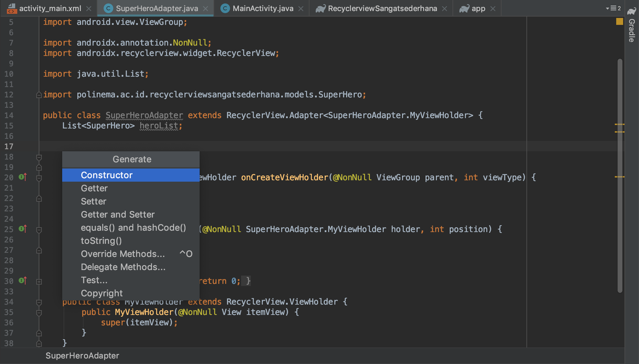Image resolution: width=639 pixels, height=364 pixels.
Task: Click SuperHeroAdapter breadcrumb at bottom
Action: click(82, 356)
